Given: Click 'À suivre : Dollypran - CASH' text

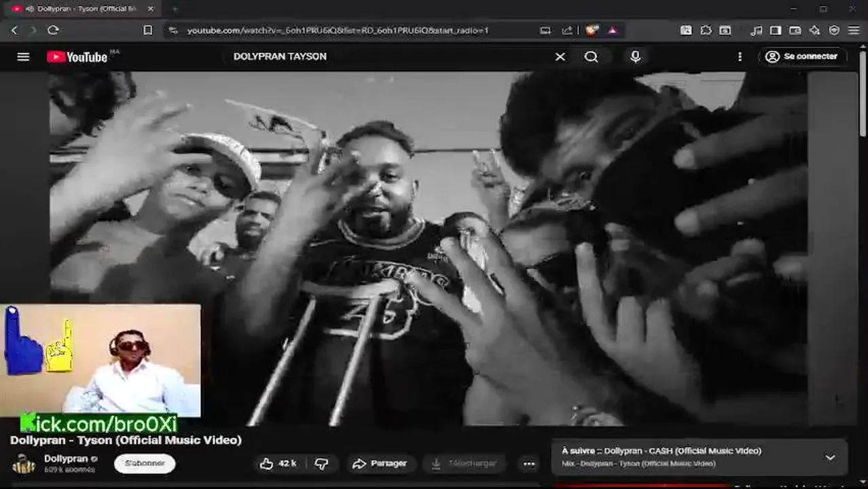Looking at the screenshot, I should 662,450.
